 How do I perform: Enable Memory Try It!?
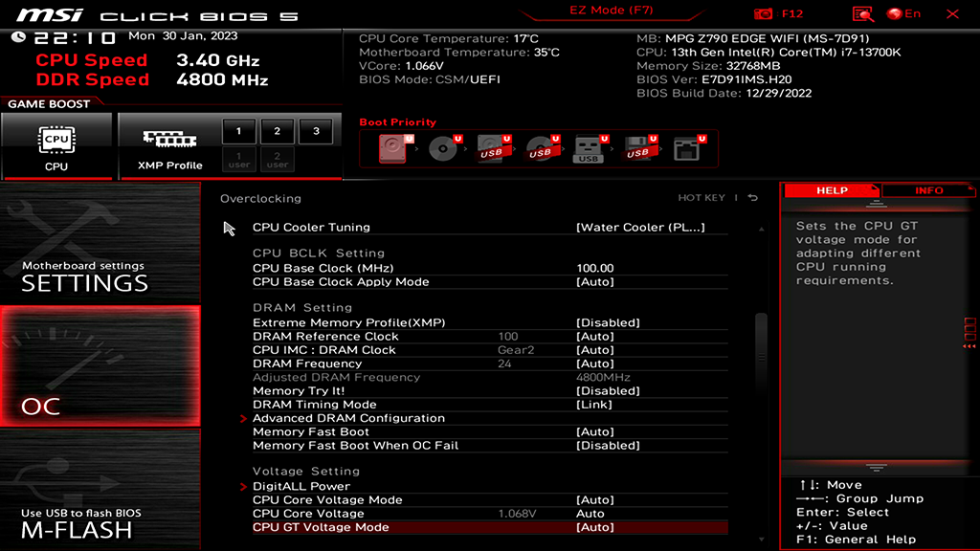[613, 390]
